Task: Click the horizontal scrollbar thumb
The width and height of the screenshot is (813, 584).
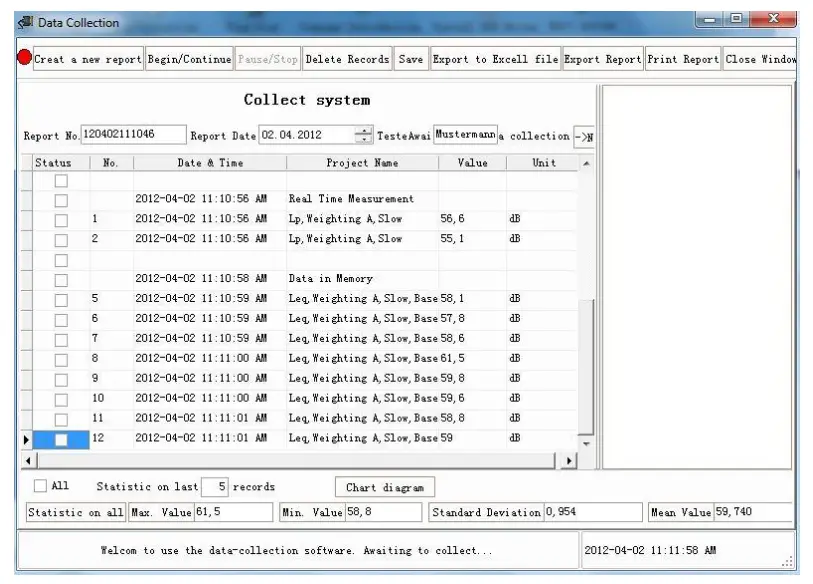Action: click(296, 461)
